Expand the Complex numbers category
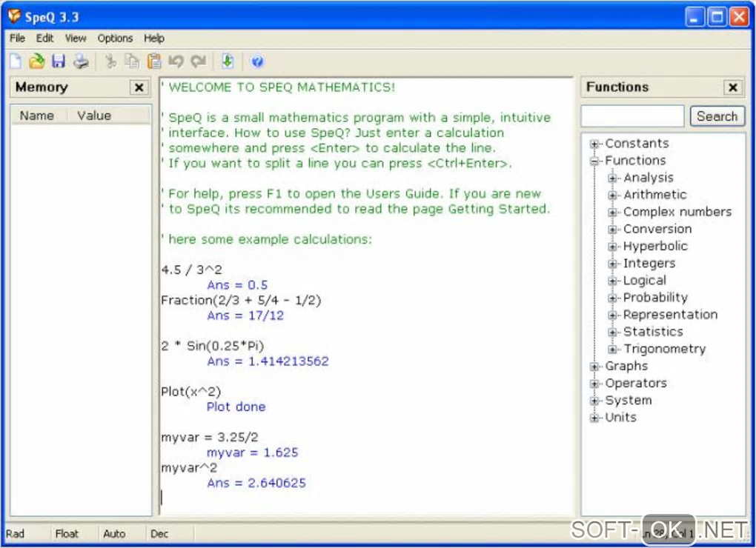This screenshot has width=756, height=548. (x=612, y=212)
